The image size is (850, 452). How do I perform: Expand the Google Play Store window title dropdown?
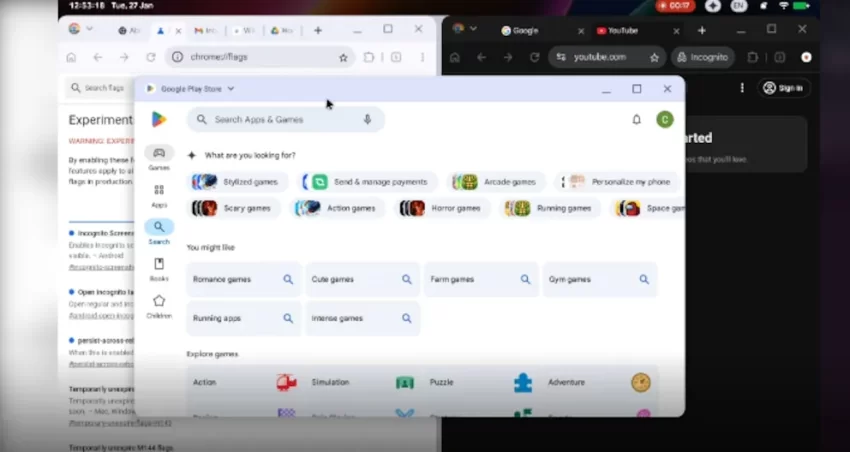click(231, 89)
